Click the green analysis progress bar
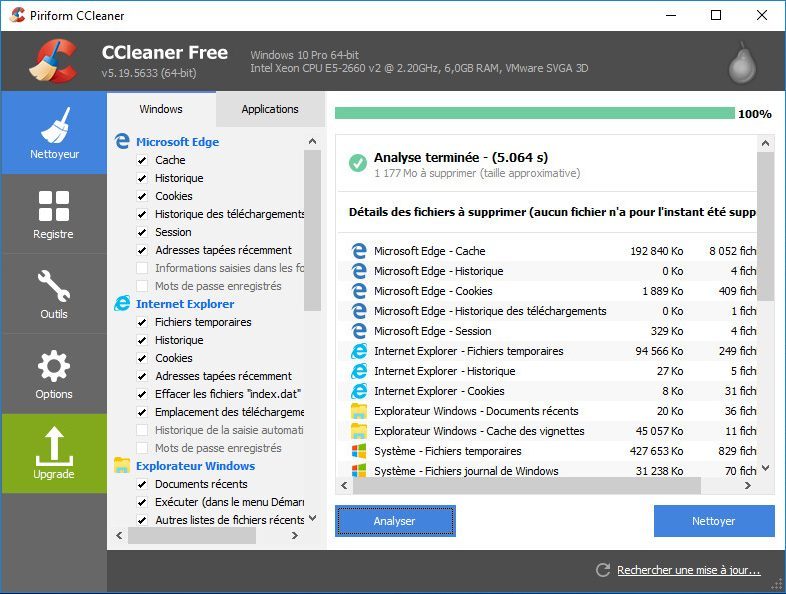 (534, 114)
